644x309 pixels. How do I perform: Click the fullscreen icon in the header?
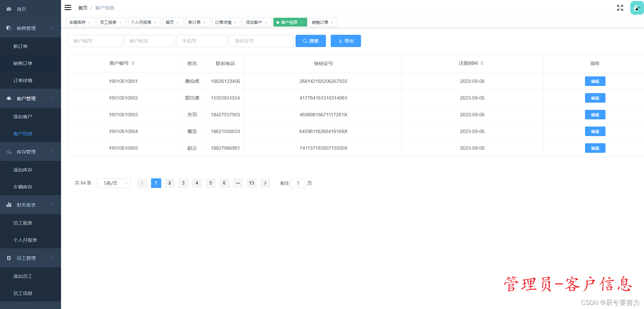click(x=620, y=8)
